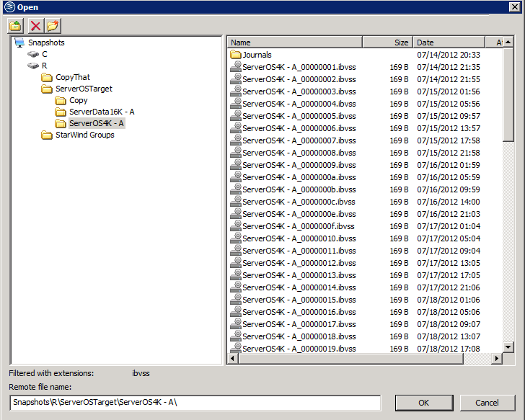Select the Snapshots root node label
Image resolution: width=525 pixels, height=420 pixels.
click(x=46, y=43)
